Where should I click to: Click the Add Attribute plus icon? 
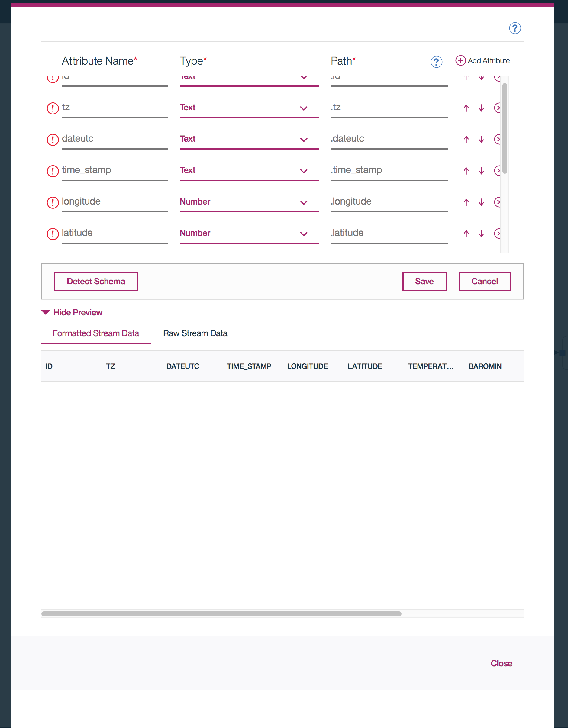pyautogui.click(x=460, y=60)
